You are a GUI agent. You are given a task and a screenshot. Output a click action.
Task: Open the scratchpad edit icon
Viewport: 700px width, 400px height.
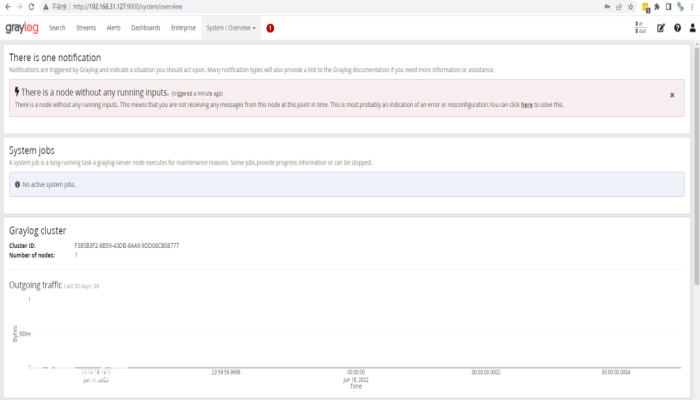(661, 28)
